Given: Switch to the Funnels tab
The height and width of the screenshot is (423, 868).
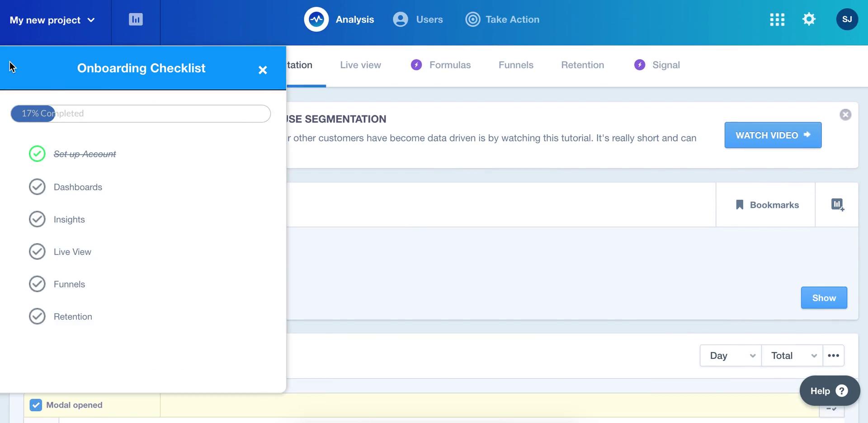Looking at the screenshot, I should [x=516, y=65].
